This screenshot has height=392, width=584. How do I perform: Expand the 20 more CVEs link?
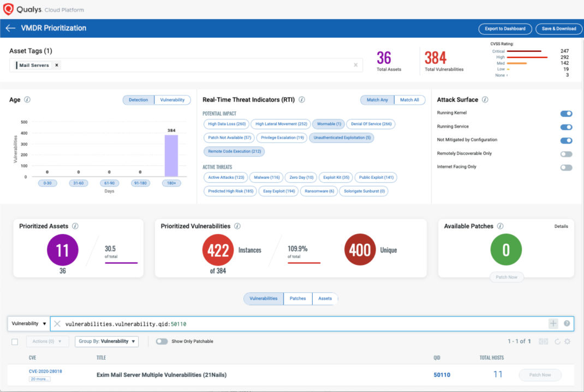[x=39, y=379]
